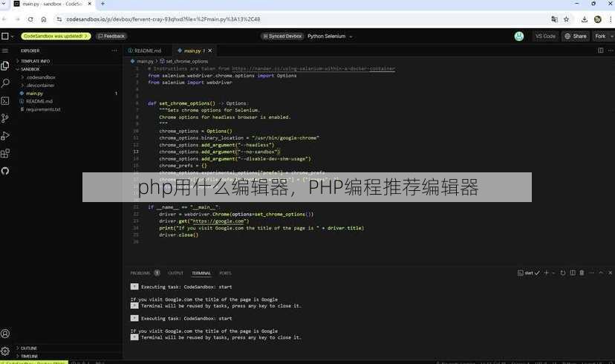The width and height of the screenshot is (615, 364).
Task: Open the Manage gear icon
Action: [x=5, y=351]
